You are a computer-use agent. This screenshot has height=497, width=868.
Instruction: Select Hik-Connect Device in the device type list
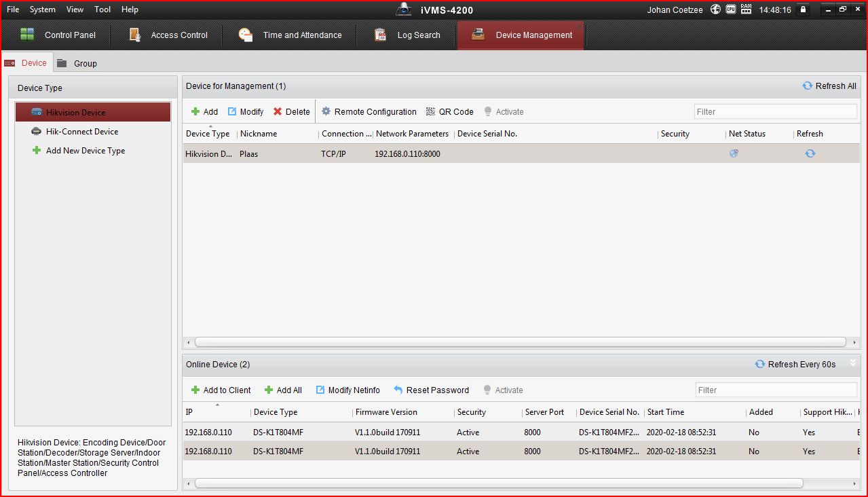[x=81, y=132]
